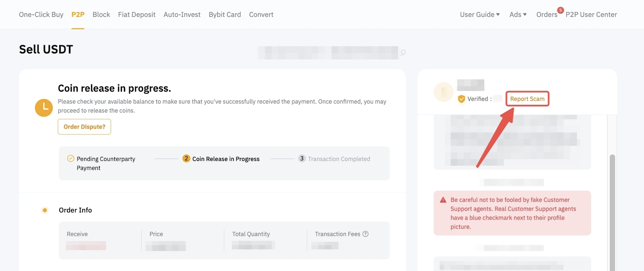Image resolution: width=644 pixels, height=271 pixels.
Task: Select the Convert menu item
Action: point(261,14)
